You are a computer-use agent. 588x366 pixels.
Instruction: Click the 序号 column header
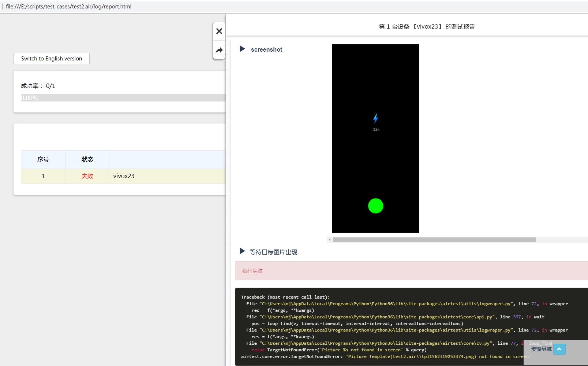click(x=43, y=159)
